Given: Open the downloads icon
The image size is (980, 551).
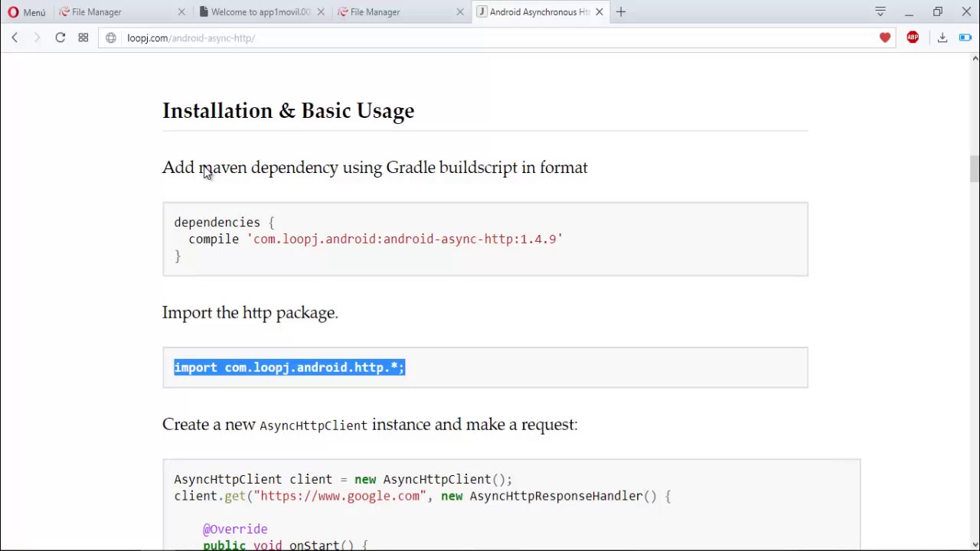Looking at the screenshot, I should point(942,37).
